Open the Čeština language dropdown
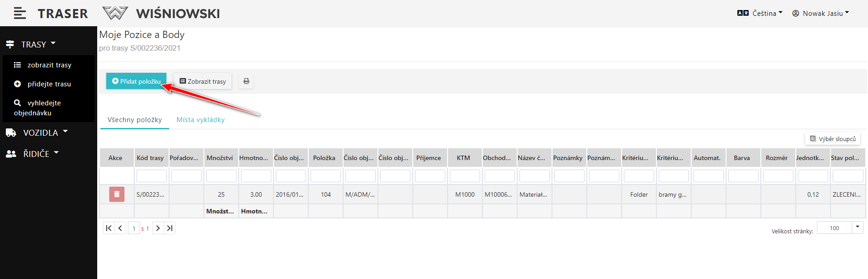 [x=760, y=14]
